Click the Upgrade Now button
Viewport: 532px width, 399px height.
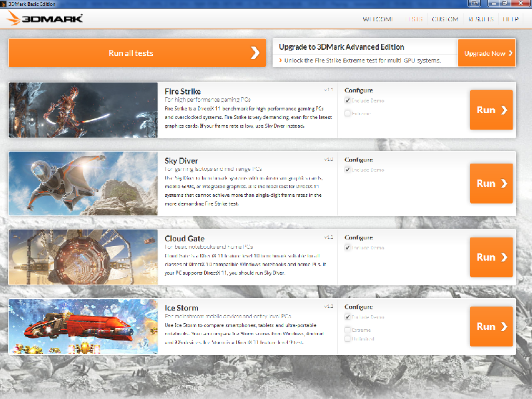(x=487, y=53)
